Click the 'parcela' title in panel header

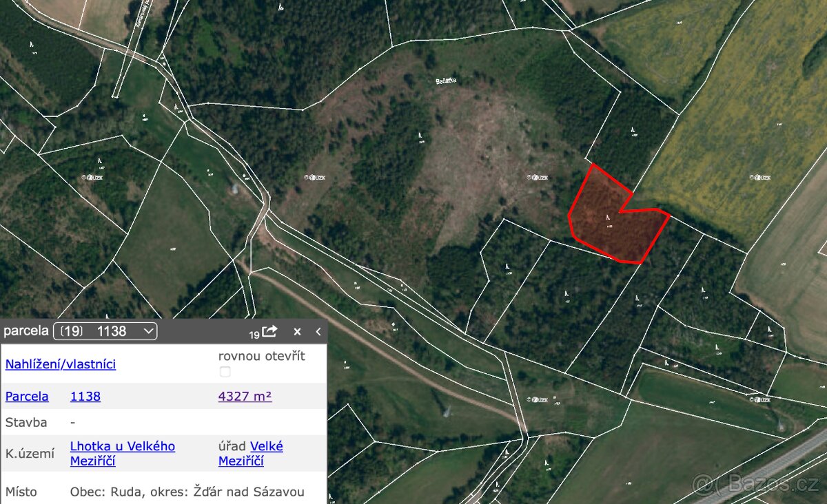pyautogui.click(x=25, y=331)
